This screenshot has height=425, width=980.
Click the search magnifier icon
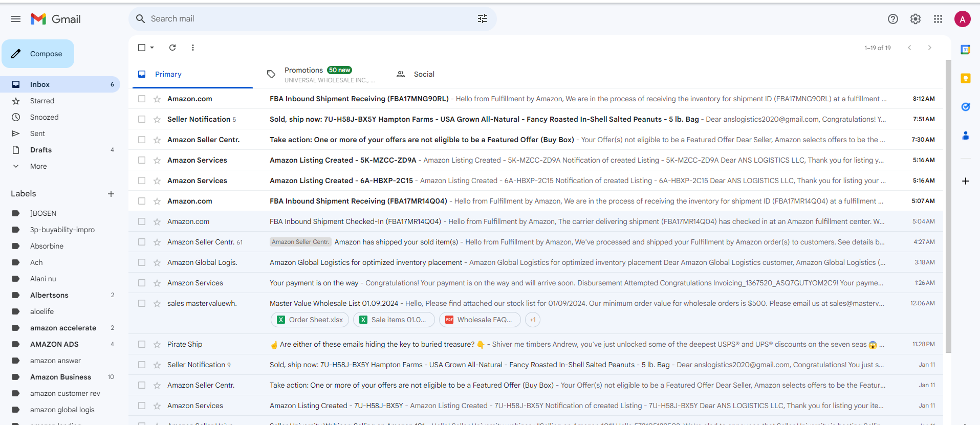tap(140, 19)
